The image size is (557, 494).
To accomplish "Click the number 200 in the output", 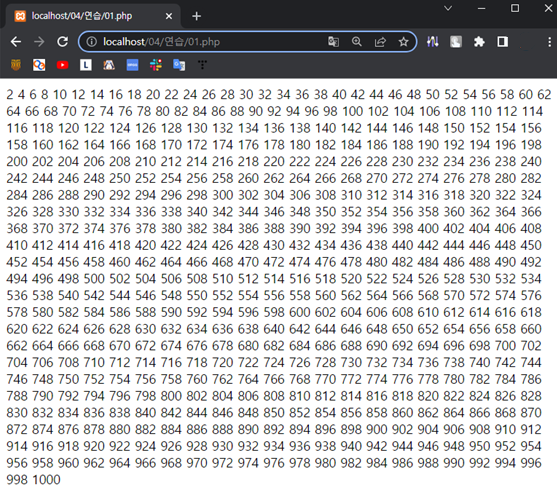I will point(17,162).
